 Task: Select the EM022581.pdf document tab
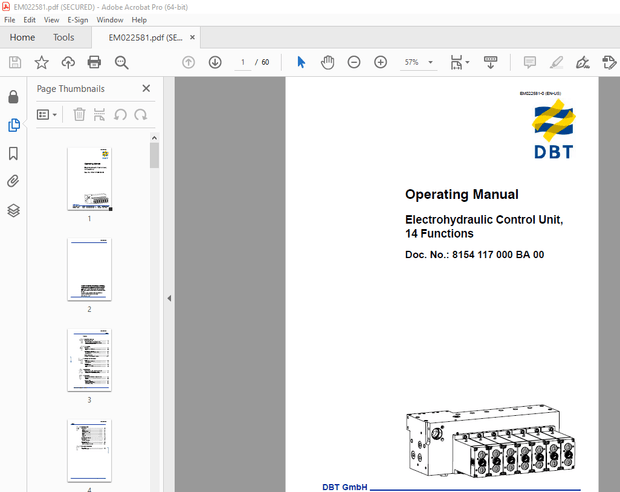pyautogui.click(x=146, y=38)
